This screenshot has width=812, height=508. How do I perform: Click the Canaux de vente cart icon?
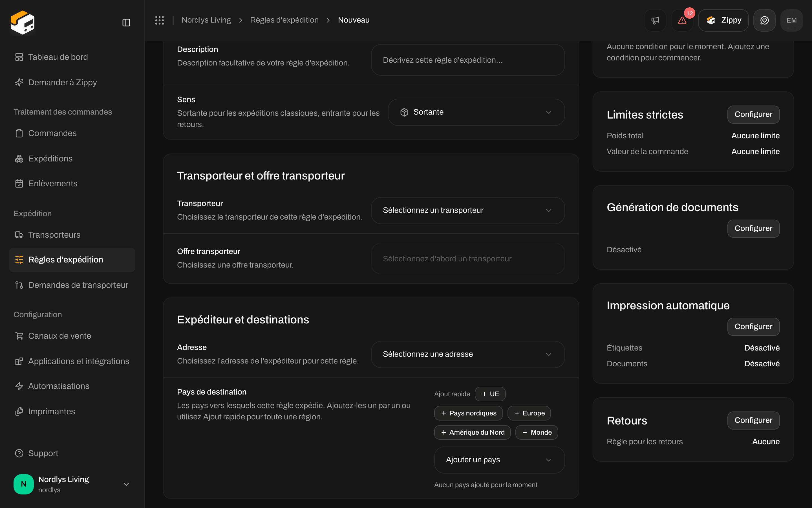click(19, 336)
